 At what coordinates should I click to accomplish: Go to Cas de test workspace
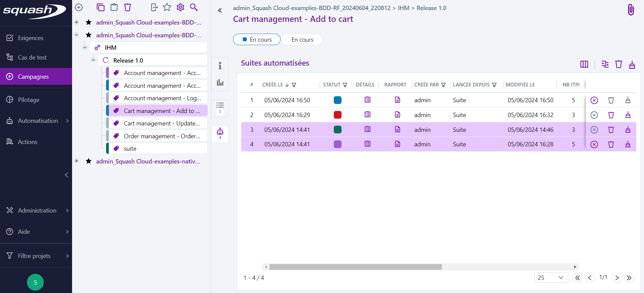32,58
